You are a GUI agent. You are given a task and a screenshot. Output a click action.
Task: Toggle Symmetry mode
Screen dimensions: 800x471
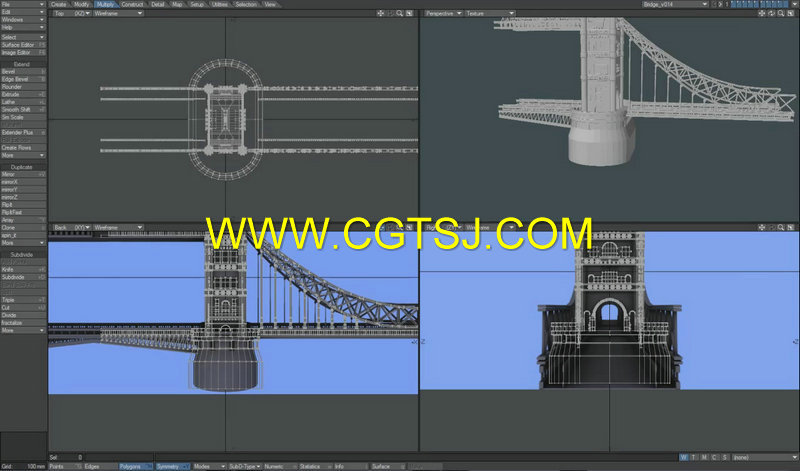point(172,466)
